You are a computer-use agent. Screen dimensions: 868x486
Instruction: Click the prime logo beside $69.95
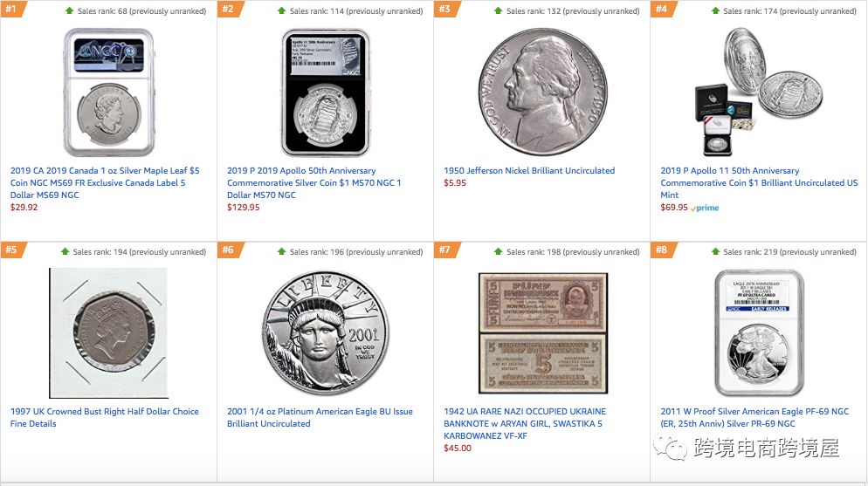click(x=706, y=208)
